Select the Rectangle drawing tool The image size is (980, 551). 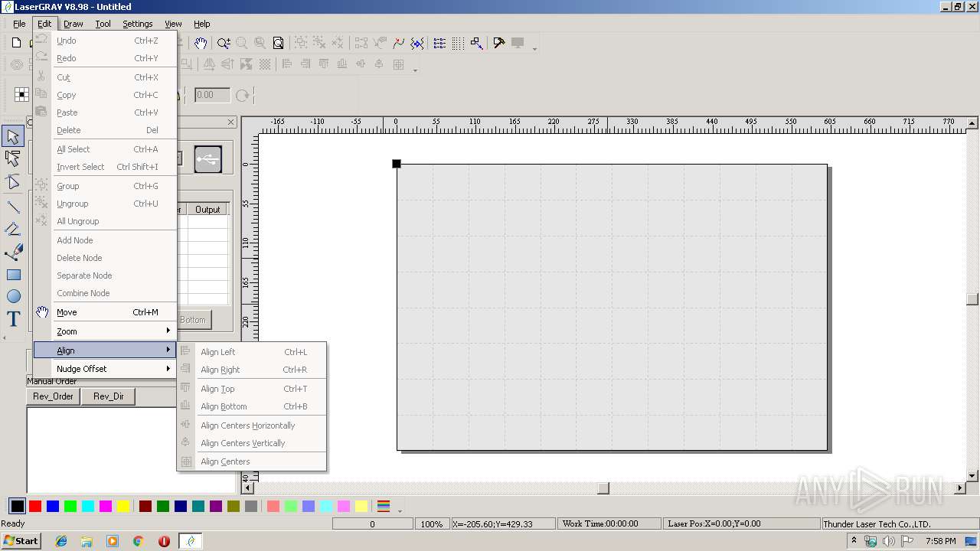tap(13, 275)
